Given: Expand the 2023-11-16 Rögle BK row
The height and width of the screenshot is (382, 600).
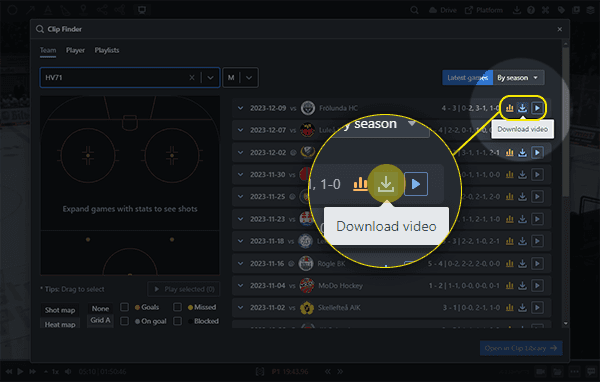Looking at the screenshot, I should pos(240,263).
